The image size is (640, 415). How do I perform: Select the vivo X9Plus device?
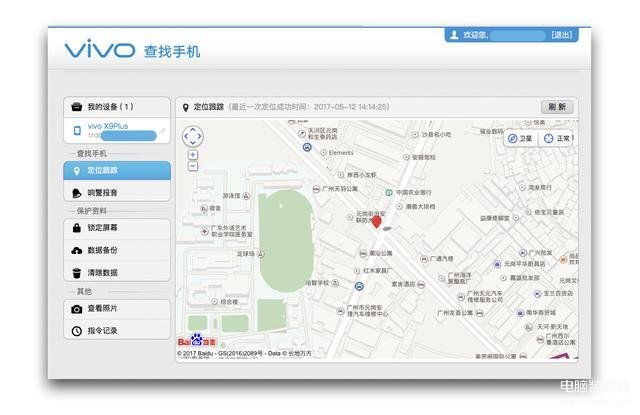tap(117, 131)
